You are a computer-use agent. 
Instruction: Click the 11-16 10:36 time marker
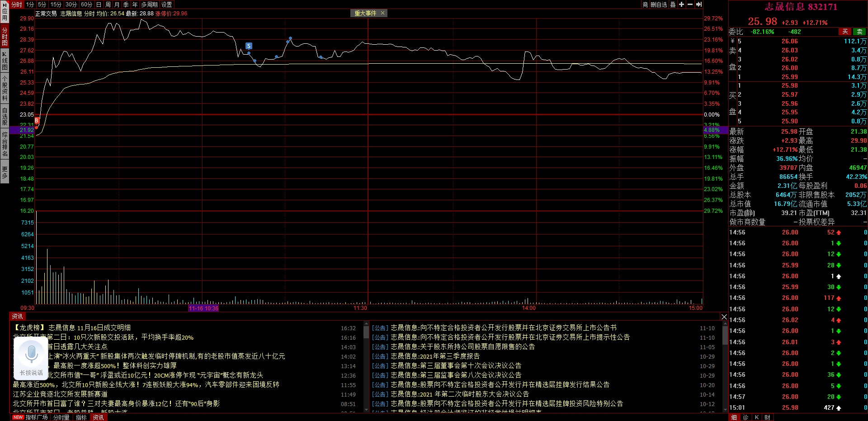pos(203,309)
